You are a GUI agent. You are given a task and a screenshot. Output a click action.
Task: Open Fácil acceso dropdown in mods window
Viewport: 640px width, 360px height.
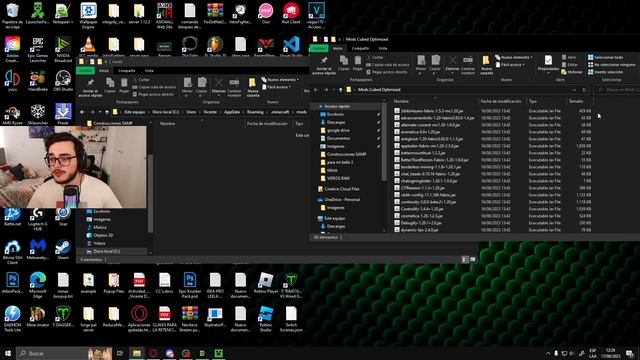click(x=277, y=87)
